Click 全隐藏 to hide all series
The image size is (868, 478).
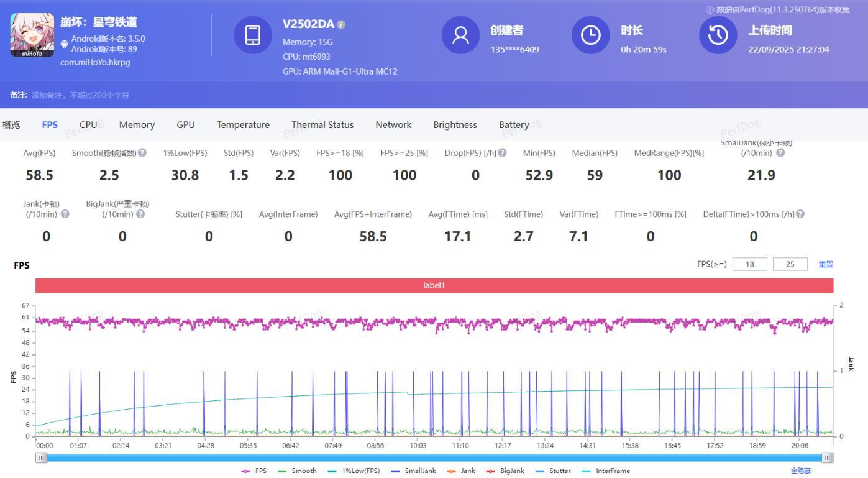800,471
